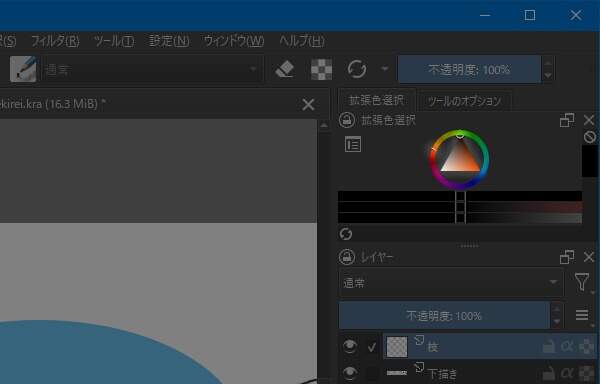Increase toolbar opacity with up arrow
This screenshot has height=384, width=600.
[548, 63]
